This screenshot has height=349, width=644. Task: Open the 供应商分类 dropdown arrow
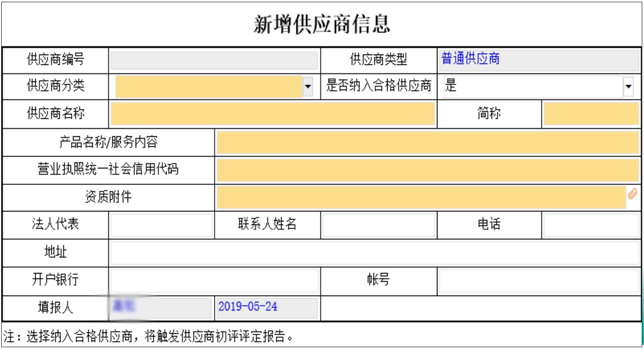click(x=308, y=86)
